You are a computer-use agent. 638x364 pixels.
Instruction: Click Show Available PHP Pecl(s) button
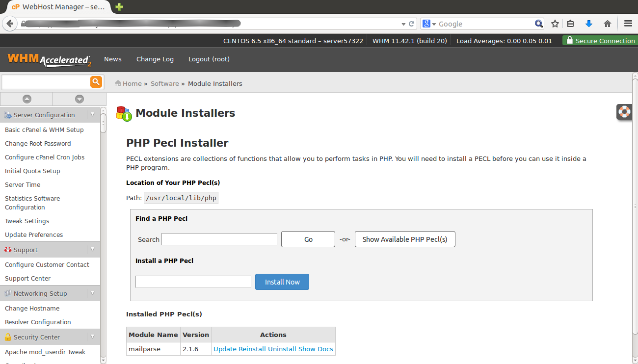point(405,239)
